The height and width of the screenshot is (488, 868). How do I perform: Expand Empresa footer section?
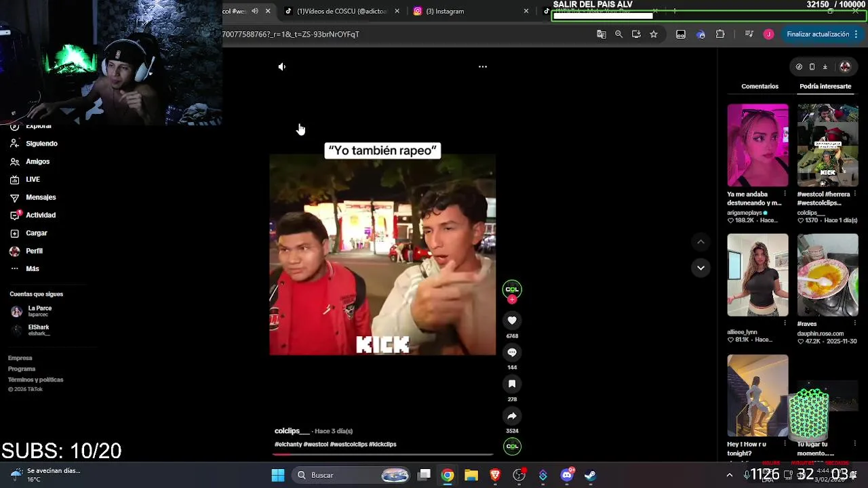point(20,358)
